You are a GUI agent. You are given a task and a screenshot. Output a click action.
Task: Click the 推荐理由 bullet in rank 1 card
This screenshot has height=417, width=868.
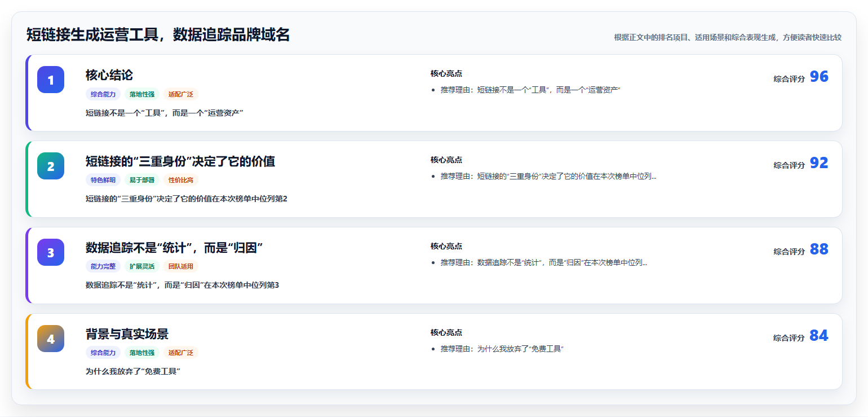coord(530,90)
